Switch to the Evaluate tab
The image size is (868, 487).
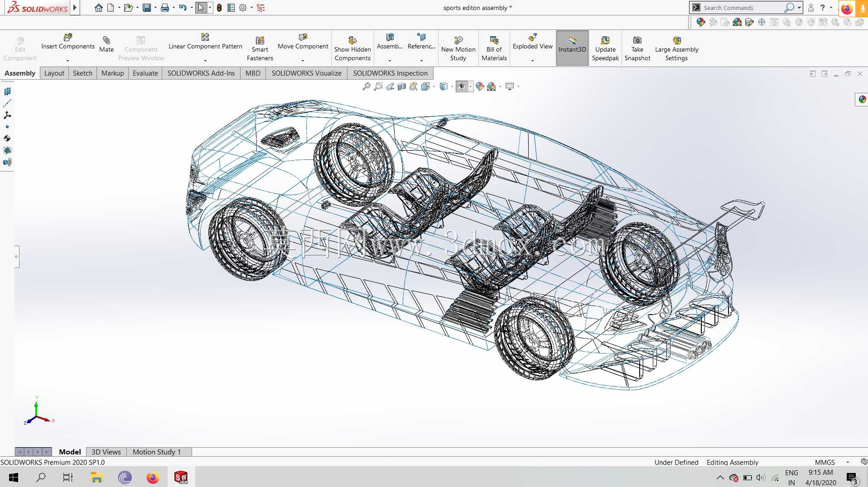coord(145,73)
